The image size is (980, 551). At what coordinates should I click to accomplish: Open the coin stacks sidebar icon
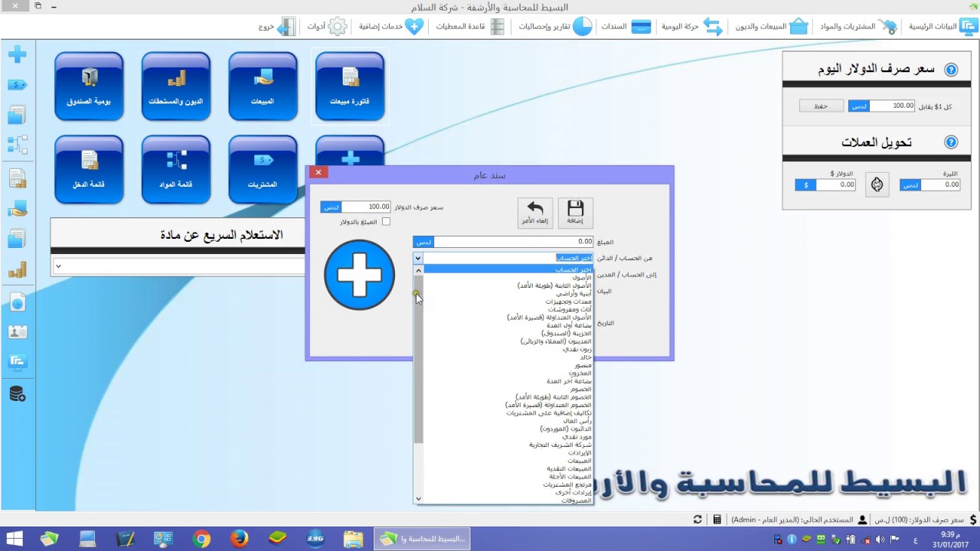(x=17, y=270)
